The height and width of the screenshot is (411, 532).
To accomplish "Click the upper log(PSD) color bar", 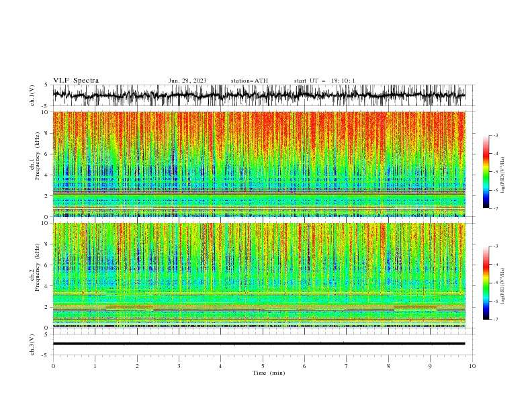I will (486, 172).
